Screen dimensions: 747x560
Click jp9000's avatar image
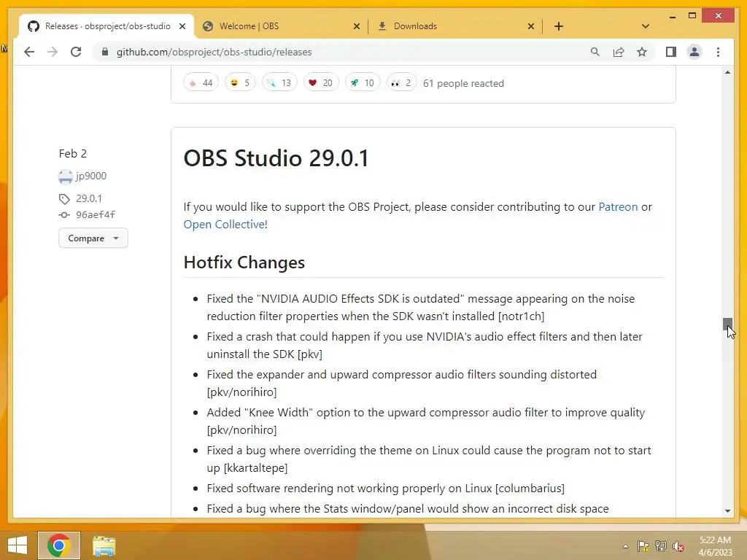tap(65, 176)
